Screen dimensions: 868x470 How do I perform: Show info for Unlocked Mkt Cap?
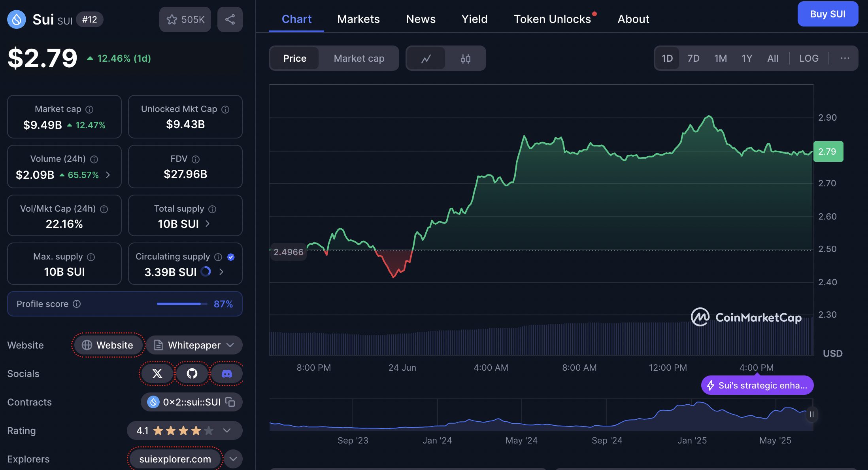[x=225, y=109]
